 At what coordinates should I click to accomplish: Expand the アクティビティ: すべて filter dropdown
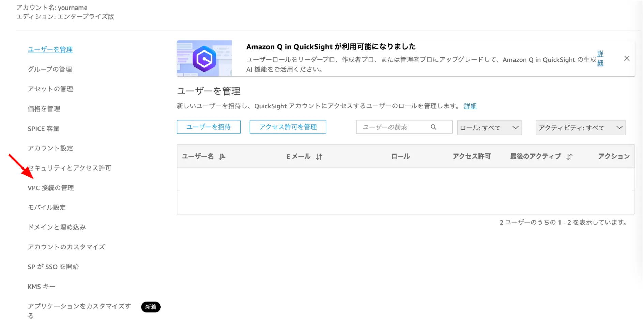tap(580, 128)
